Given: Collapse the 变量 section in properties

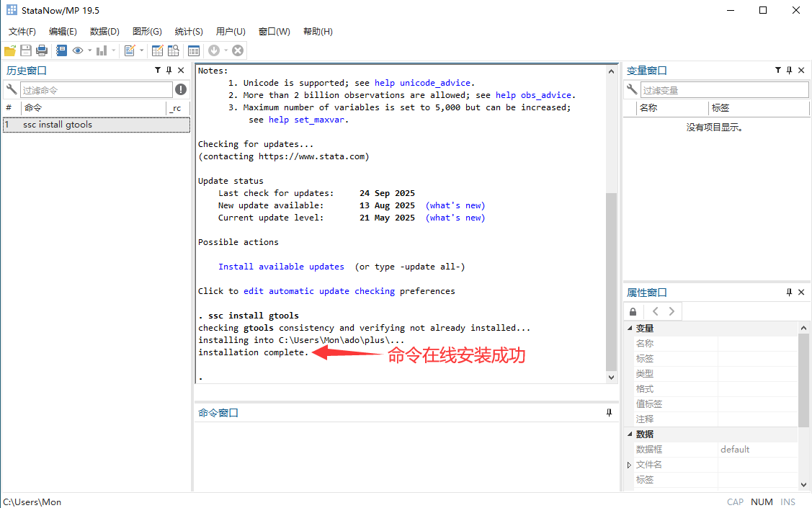Looking at the screenshot, I should [x=630, y=329].
